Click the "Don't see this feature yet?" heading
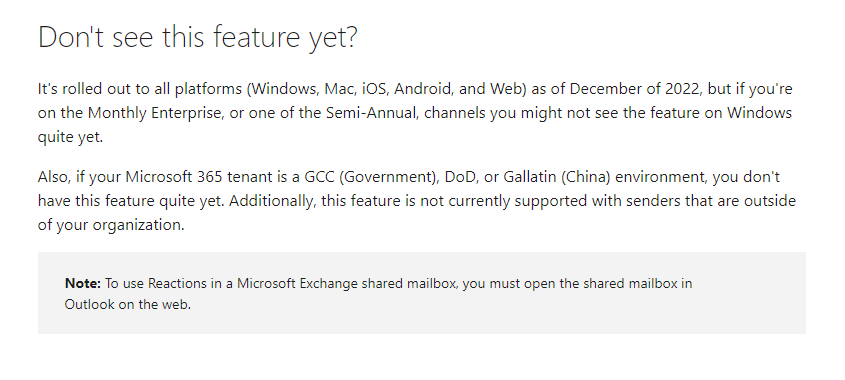Image resolution: width=845 pixels, height=380 pixels. [x=197, y=38]
